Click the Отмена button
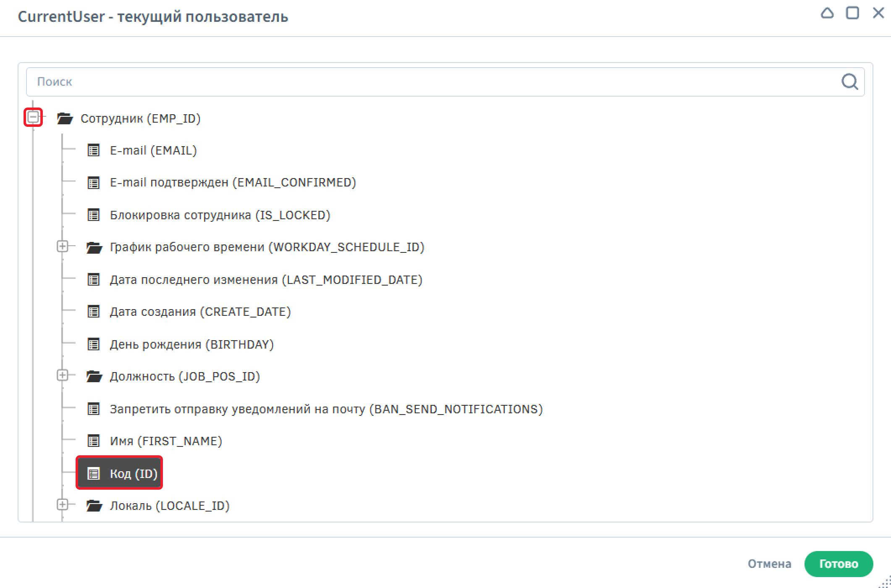The image size is (891, 588). point(769,564)
